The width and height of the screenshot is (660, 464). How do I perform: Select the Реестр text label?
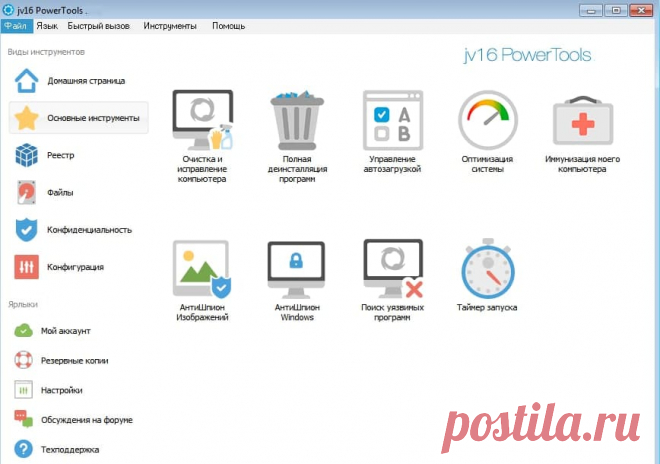click(61, 155)
